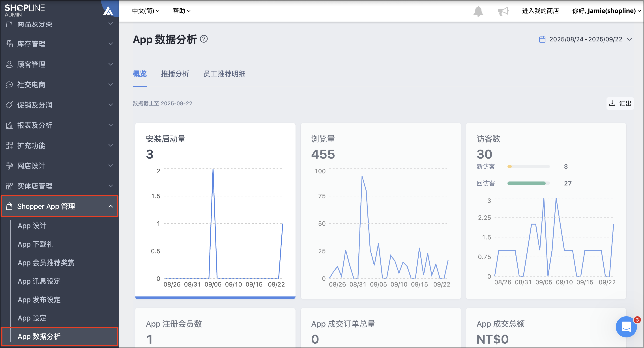Click the 库存管理 inventory icon
The width and height of the screenshot is (644, 348).
(9, 44)
